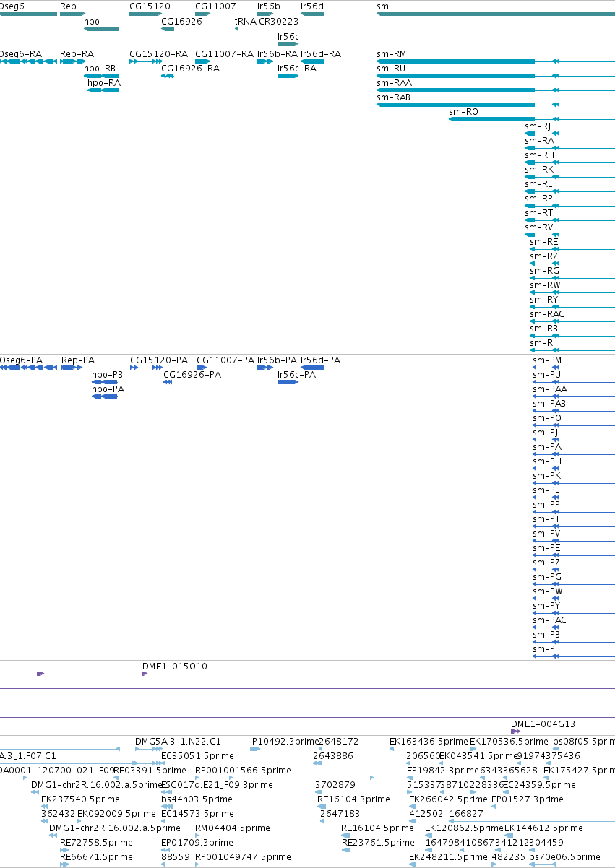Viewport: 615px width, 868px height.
Task: Click the Ir56c gene bar
Action: click(x=288, y=44)
